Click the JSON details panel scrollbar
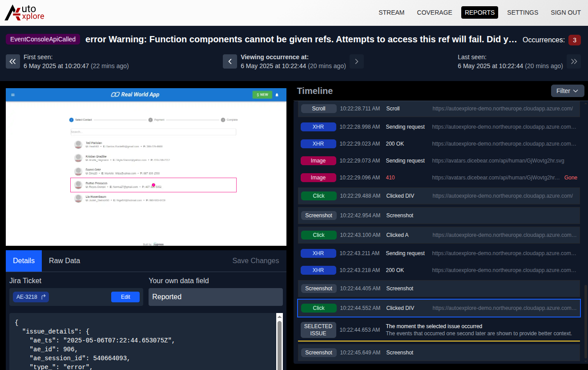 [x=280, y=345]
